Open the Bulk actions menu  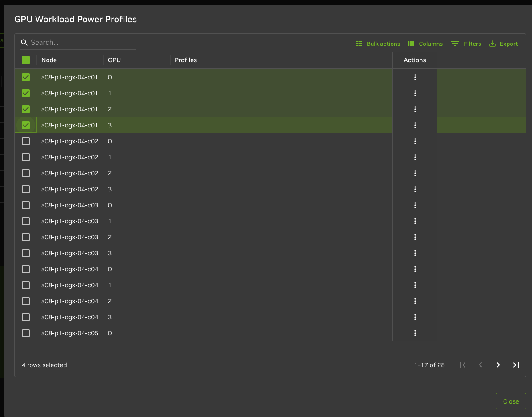click(x=378, y=44)
